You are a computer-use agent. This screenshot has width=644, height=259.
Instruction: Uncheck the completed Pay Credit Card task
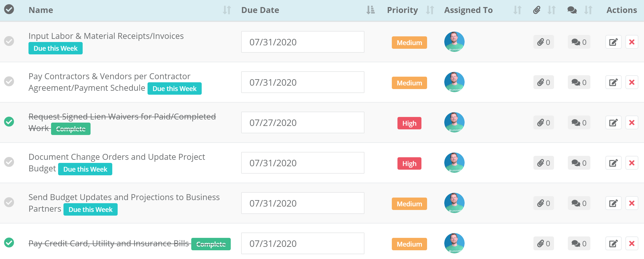click(x=9, y=243)
